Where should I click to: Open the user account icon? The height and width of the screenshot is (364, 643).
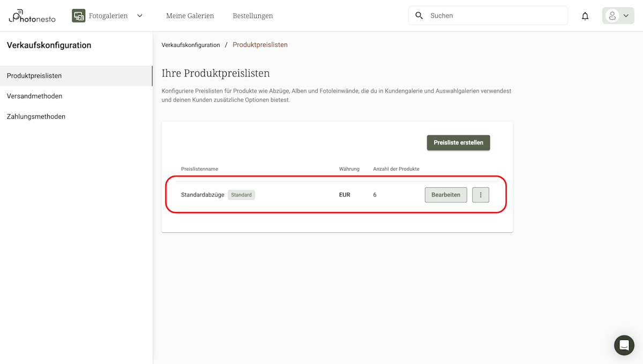pyautogui.click(x=614, y=16)
